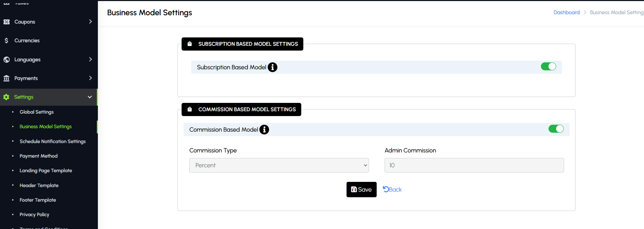Click the Admin Commission input field
This screenshot has width=644, height=229.
click(474, 165)
